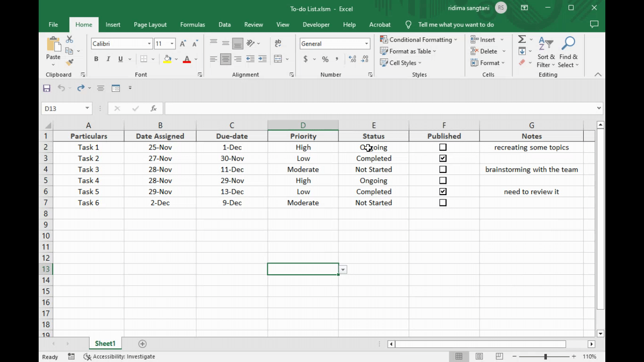Expand the General number format dropdown

(366, 44)
